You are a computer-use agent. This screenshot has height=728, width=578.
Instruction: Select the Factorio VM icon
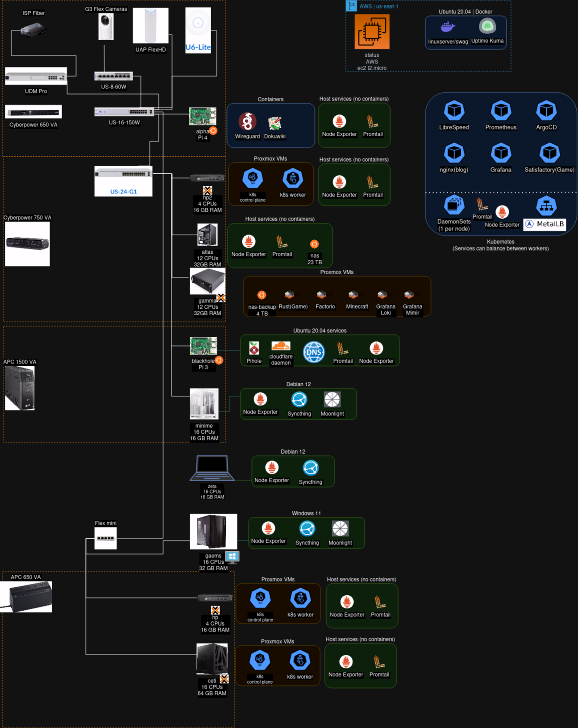322,294
